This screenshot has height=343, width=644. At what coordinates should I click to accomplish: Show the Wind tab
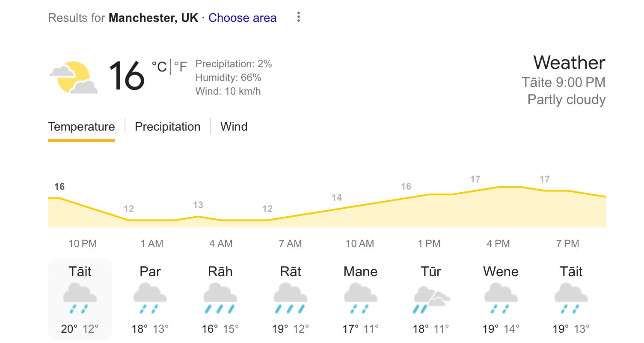tap(234, 127)
